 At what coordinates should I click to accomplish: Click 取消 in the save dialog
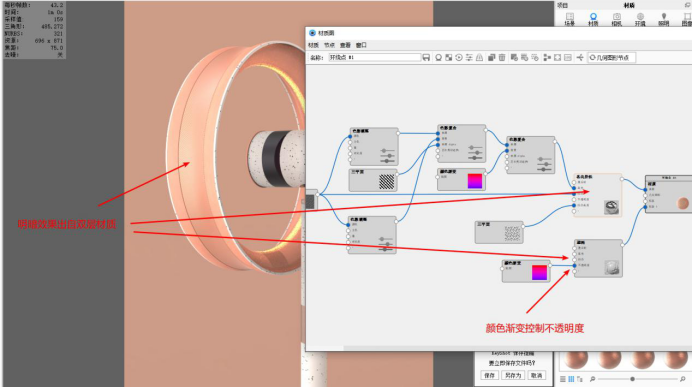tap(536, 376)
